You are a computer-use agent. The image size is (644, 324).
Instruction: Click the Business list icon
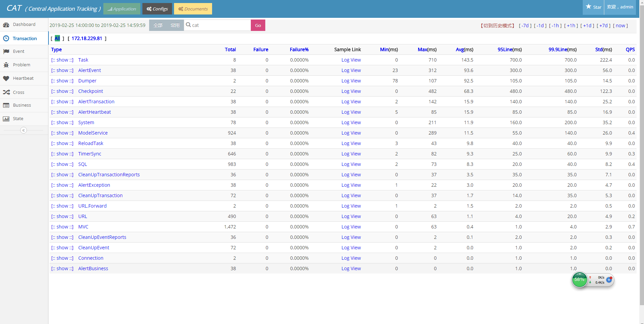coord(6,105)
